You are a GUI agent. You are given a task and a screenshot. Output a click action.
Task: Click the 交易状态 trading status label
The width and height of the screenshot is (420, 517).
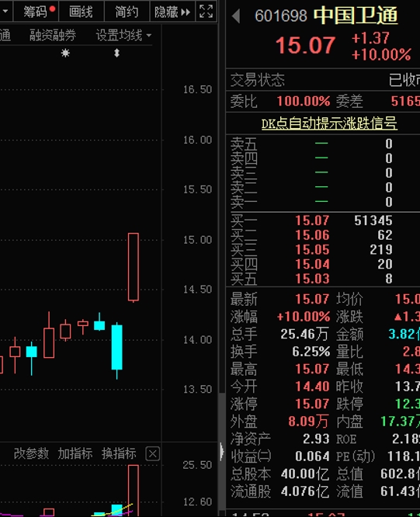click(257, 80)
